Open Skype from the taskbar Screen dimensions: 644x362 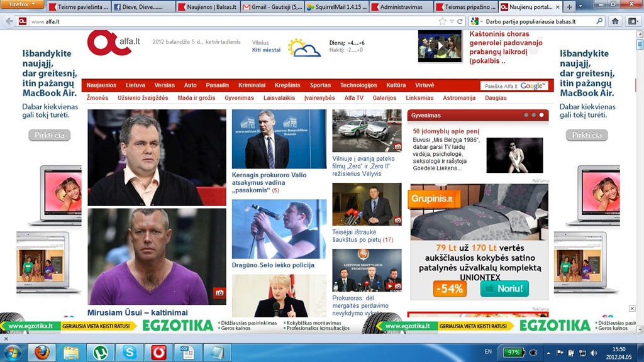[130, 352]
